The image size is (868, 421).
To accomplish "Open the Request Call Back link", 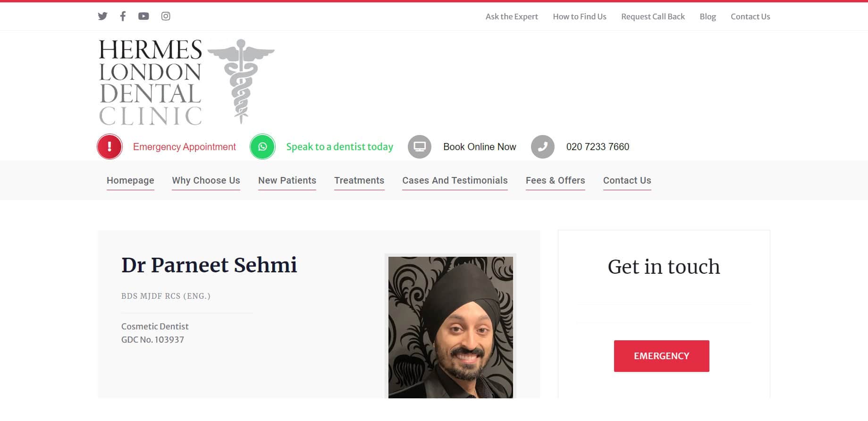I will (653, 17).
